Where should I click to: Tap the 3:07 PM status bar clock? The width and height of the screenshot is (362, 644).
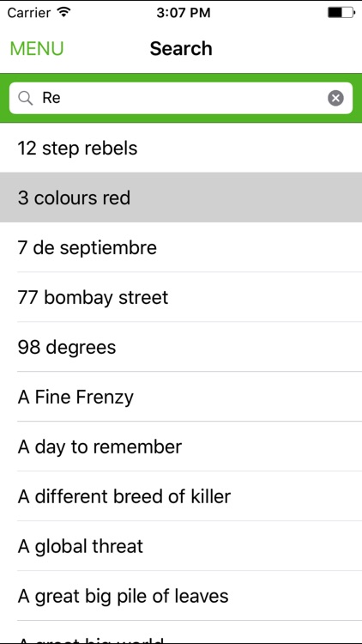[x=183, y=13]
